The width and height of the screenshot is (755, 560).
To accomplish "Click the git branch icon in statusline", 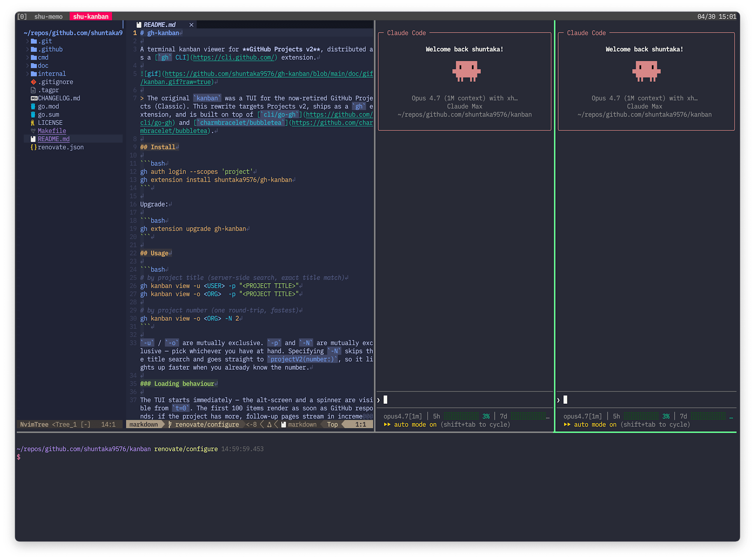I will tap(170, 425).
